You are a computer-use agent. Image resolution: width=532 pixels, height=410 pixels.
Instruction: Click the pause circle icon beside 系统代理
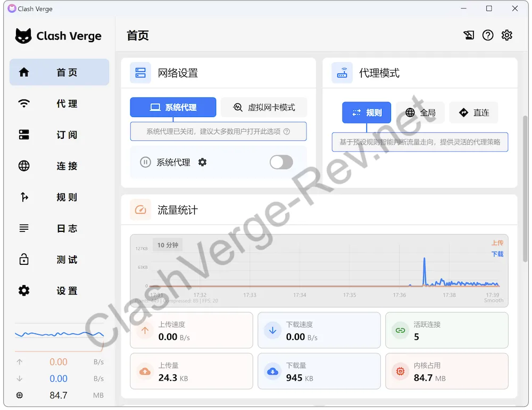tap(145, 162)
